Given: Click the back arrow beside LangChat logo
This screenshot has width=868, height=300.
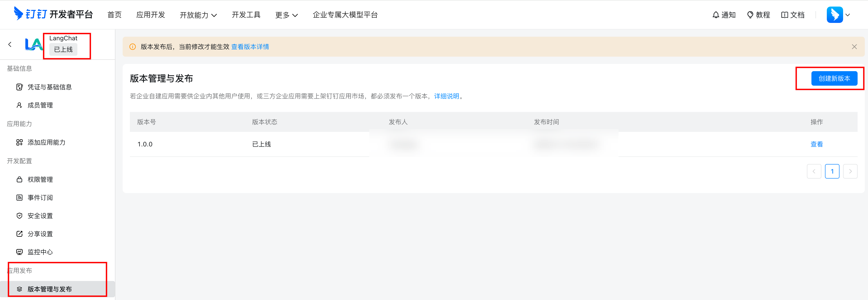Looking at the screenshot, I should 10,44.
